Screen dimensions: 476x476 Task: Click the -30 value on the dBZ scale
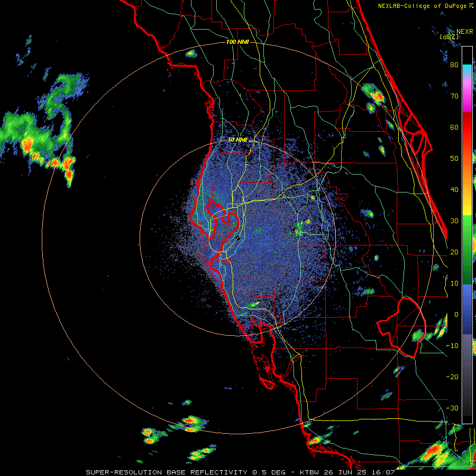452,408
